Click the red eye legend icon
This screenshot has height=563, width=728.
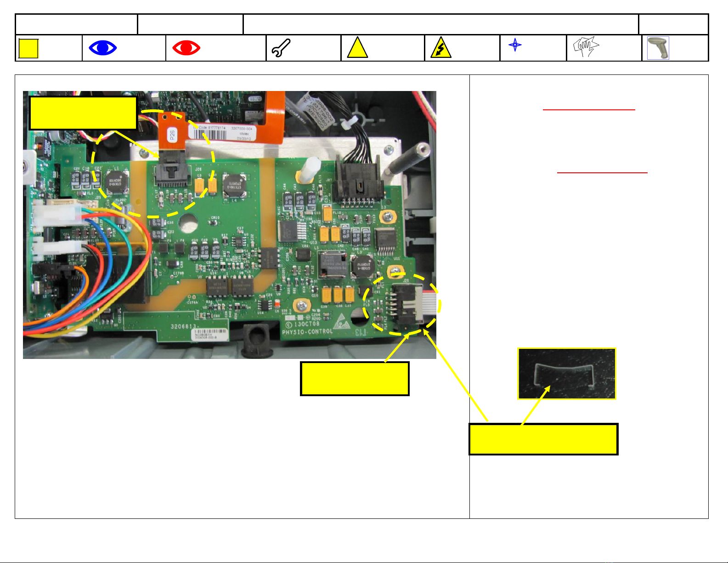186,48
